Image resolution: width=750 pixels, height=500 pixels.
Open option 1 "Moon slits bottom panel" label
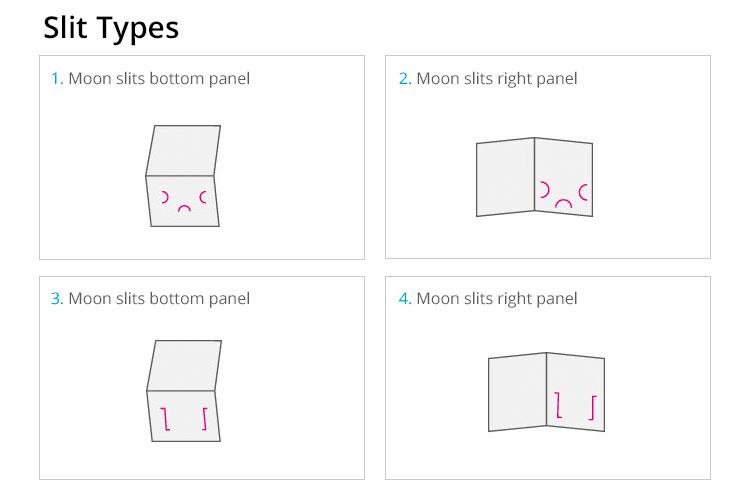159,79
